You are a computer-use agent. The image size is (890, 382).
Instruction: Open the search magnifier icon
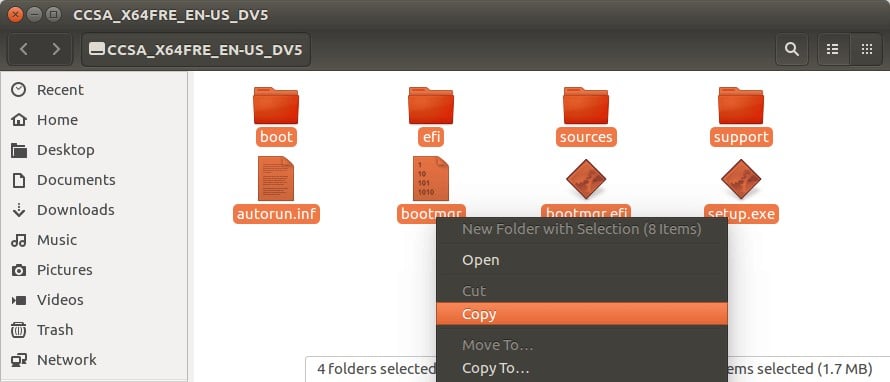(x=791, y=49)
